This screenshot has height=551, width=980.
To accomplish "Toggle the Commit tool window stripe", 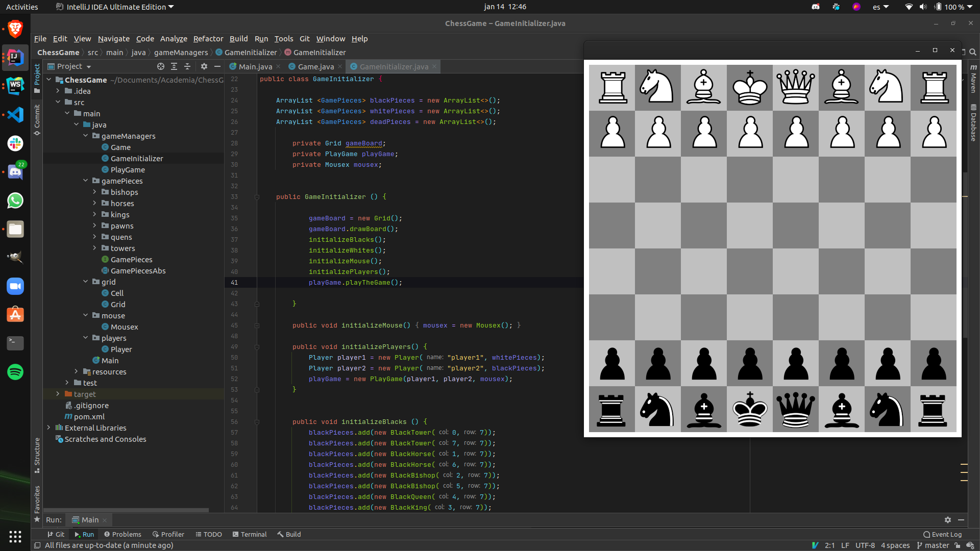I will click(37, 119).
